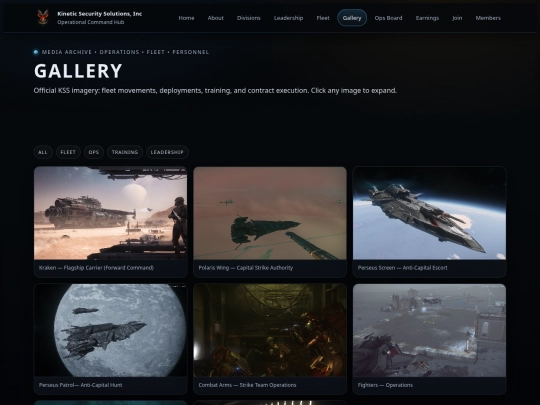Screen dimensions: 540x405
Task: Click caption 'Polaris Wing — Capital Strike Authority'
Action: [x=246, y=268]
